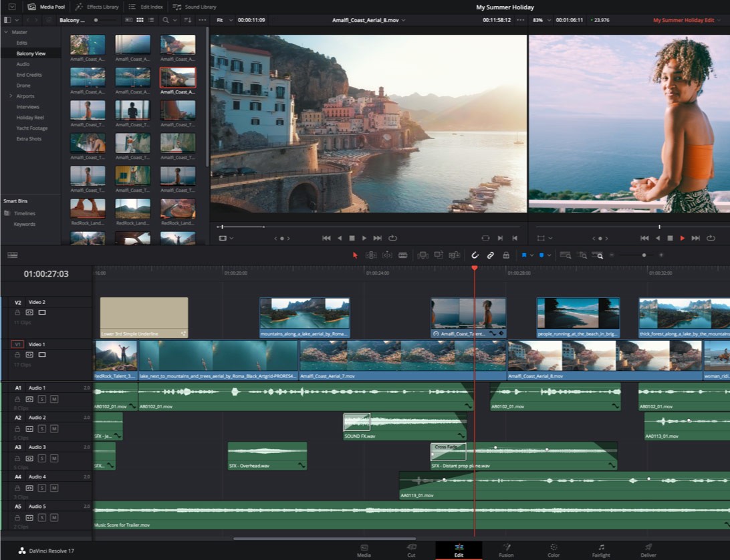Expand the Airports bin folder
730x560 pixels.
pyautogui.click(x=11, y=96)
